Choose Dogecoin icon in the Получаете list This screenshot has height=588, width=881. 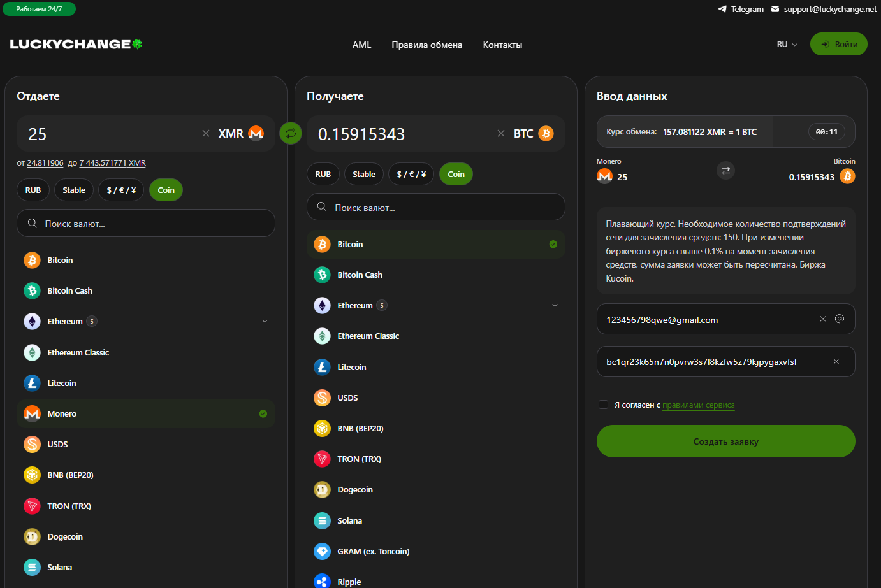coord(322,489)
